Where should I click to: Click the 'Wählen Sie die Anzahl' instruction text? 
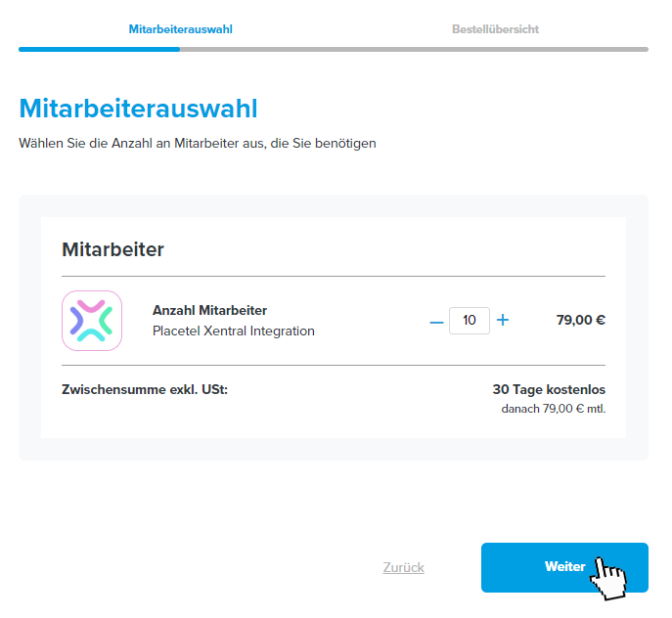(198, 143)
